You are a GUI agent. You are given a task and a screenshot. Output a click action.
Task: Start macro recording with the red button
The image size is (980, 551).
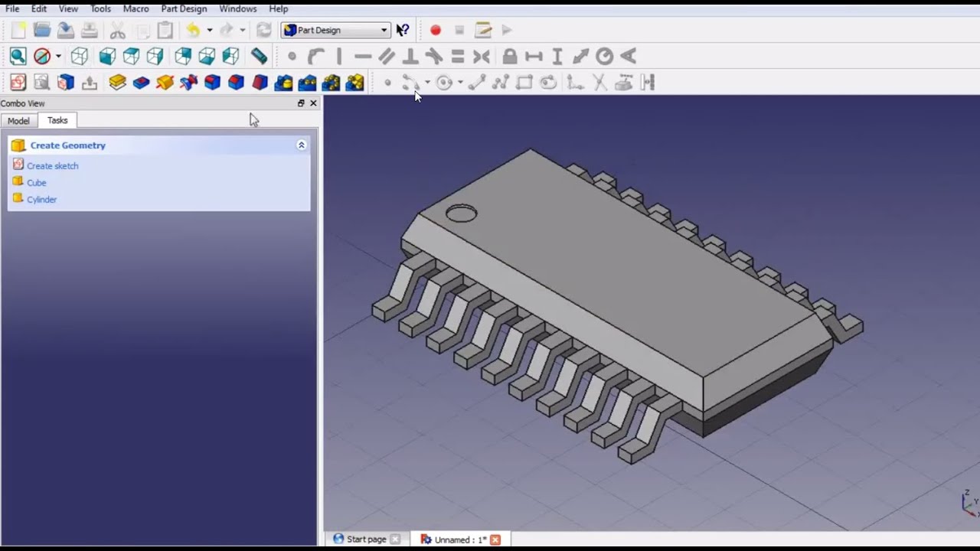[x=436, y=30]
